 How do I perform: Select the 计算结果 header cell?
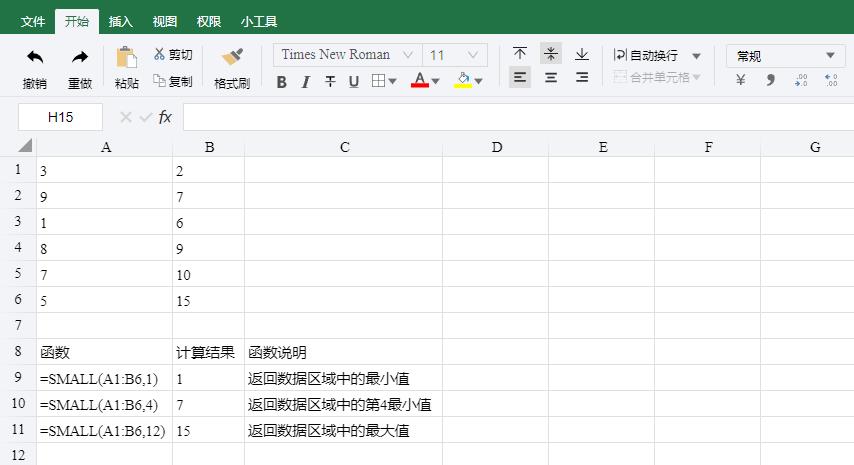click(209, 352)
